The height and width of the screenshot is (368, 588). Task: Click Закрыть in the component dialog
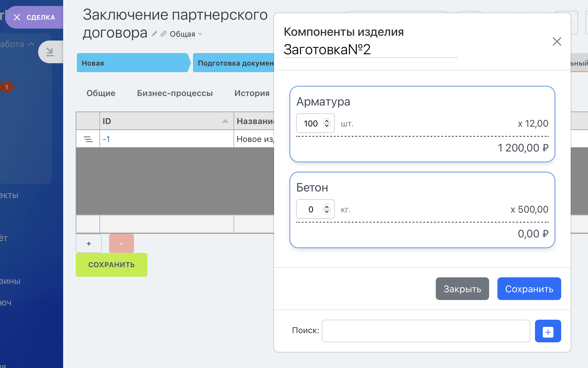click(x=462, y=288)
